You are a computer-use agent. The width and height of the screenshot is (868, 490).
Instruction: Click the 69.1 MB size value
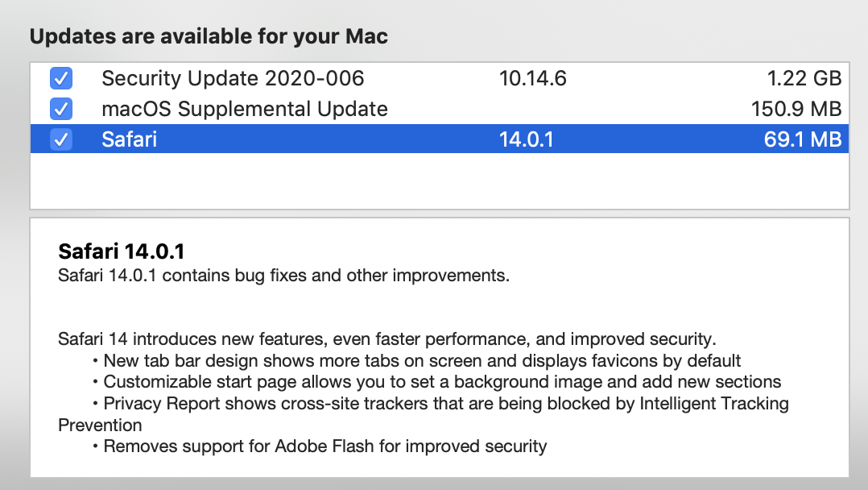(803, 139)
